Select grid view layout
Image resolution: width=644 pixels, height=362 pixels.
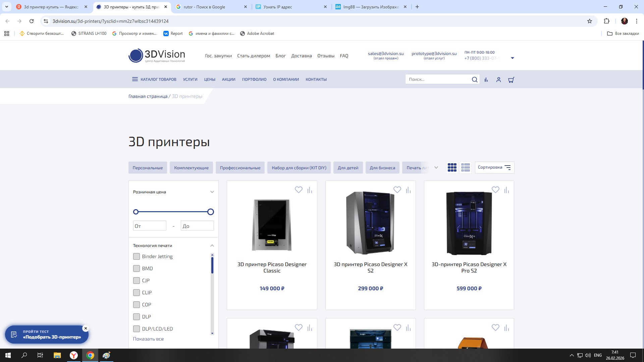click(452, 168)
